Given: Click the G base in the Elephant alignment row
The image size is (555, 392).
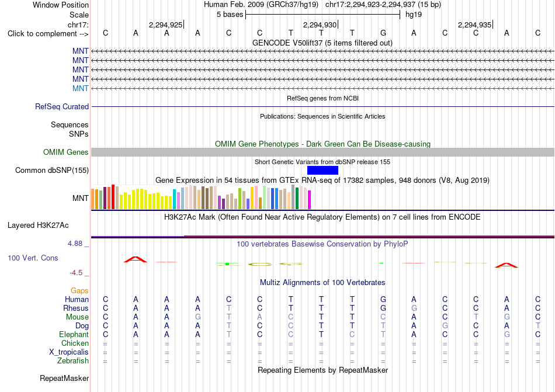Looking at the screenshot, I should tap(507, 334).
